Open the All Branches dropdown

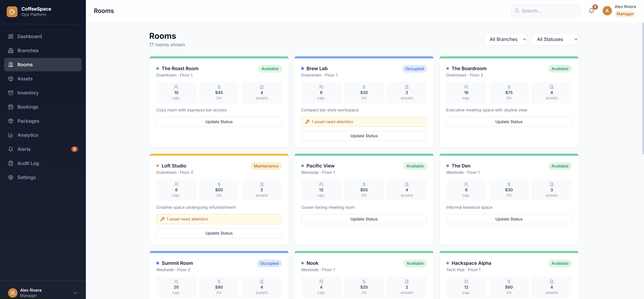click(x=505, y=39)
